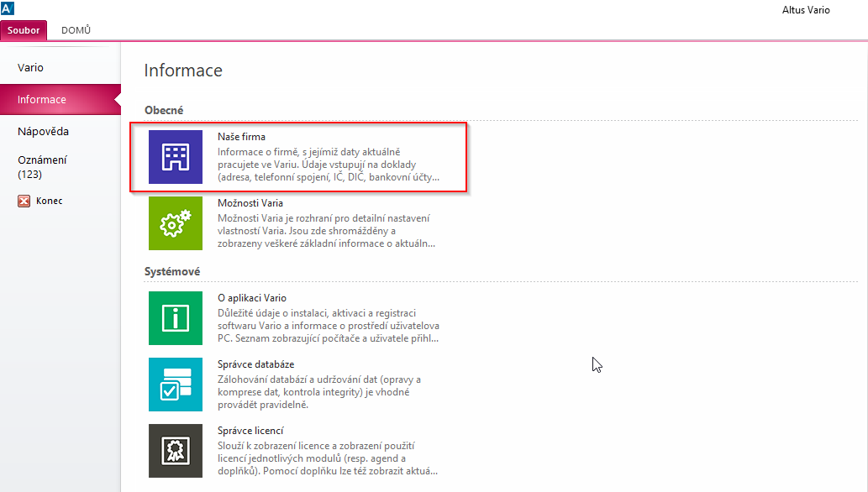
Task: Open Nápověda in the left menu
Action: [x=60, y=131]
